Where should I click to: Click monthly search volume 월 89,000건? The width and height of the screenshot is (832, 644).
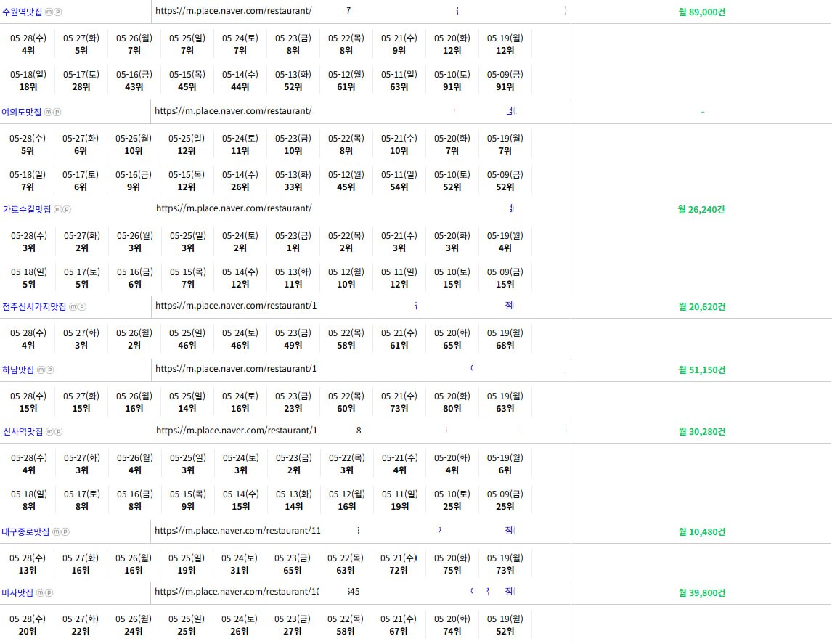701,12
